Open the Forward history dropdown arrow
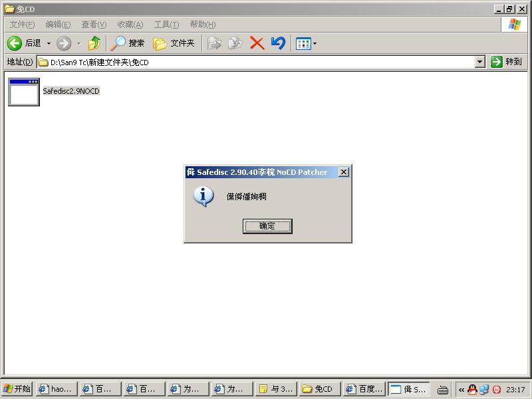Viewport: 532px width, 399px height. coord(78,43)
